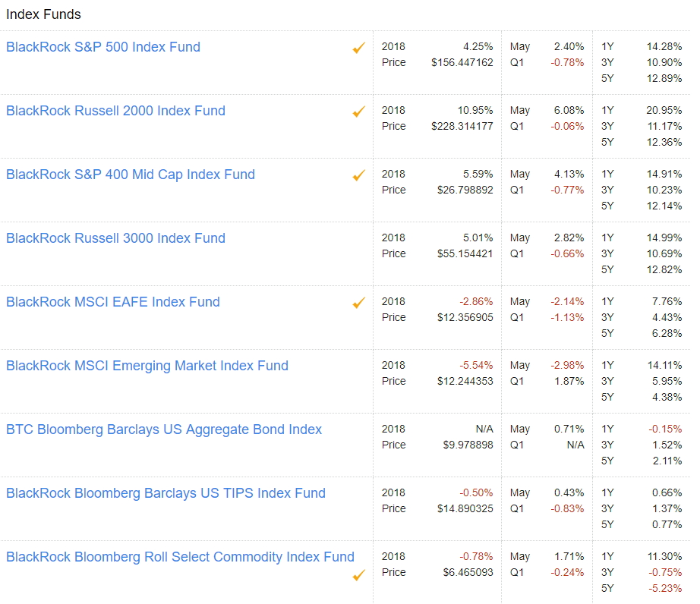Click the checkmark icon for Roll Select Commodity Fund
Viewport: 700px width, 604px height.
[359, 575]
